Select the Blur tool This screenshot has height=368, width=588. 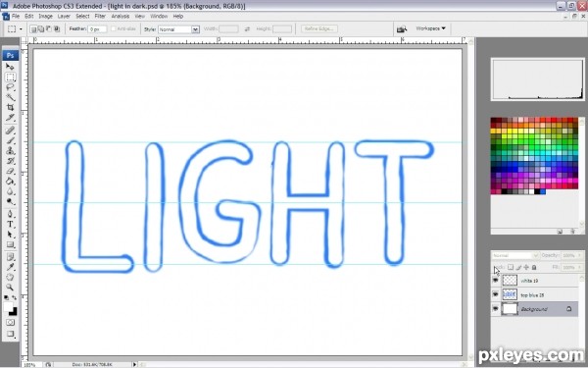10,191
